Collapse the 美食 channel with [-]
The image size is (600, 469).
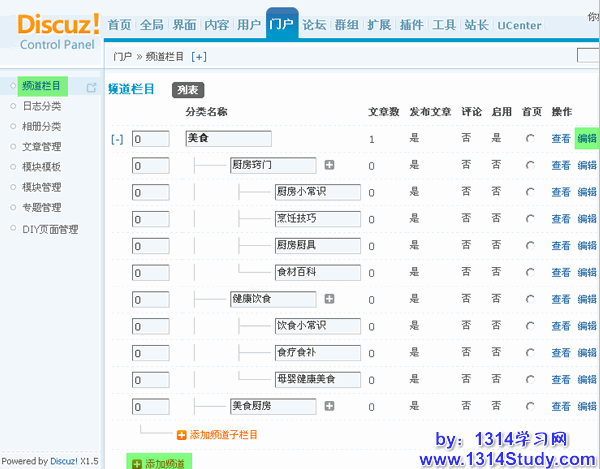117,140
